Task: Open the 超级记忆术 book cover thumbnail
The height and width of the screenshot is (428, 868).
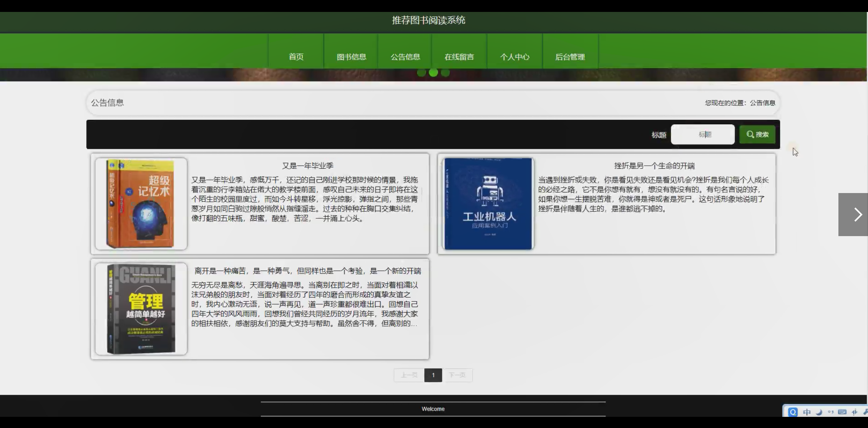Action: 141,204
